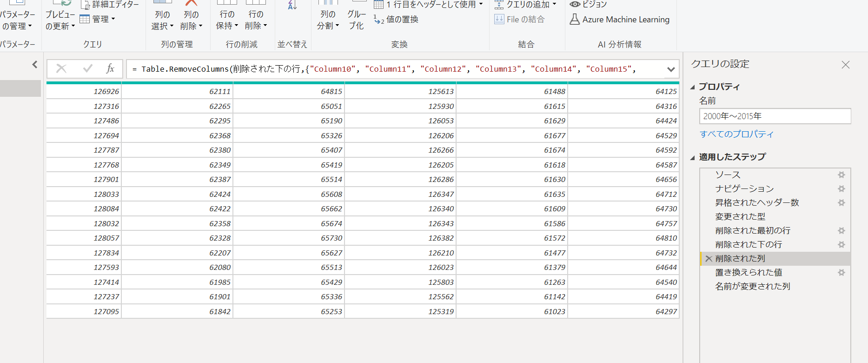Open settings gear for ナビゲーション step
The image size is (868, 363).
coord(841,189)
